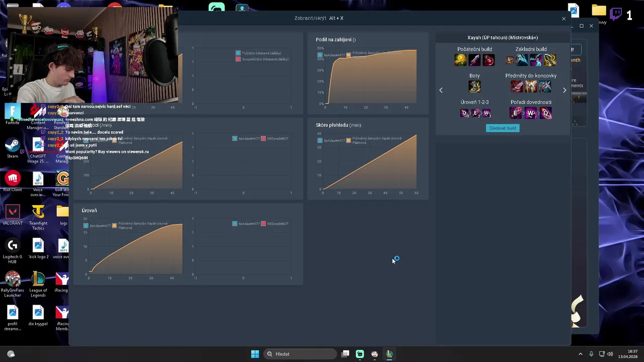Open Twitch icon on desktop

click(616, 14)
